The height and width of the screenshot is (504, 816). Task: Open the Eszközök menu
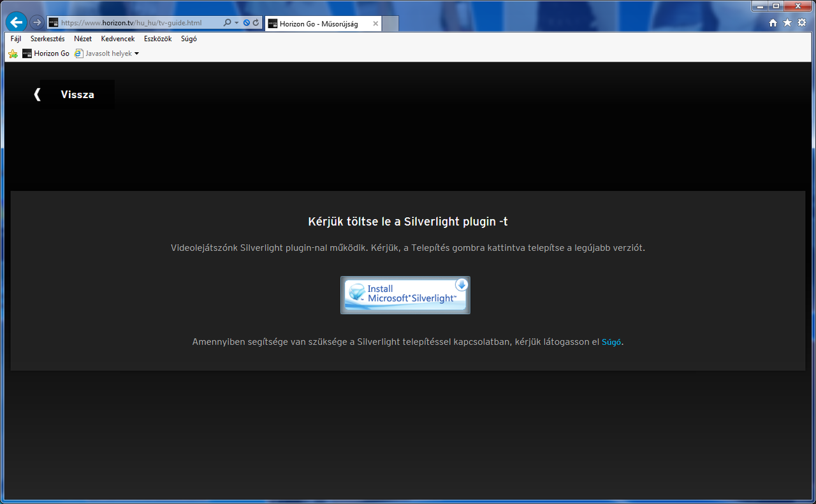tap(158, 39)
